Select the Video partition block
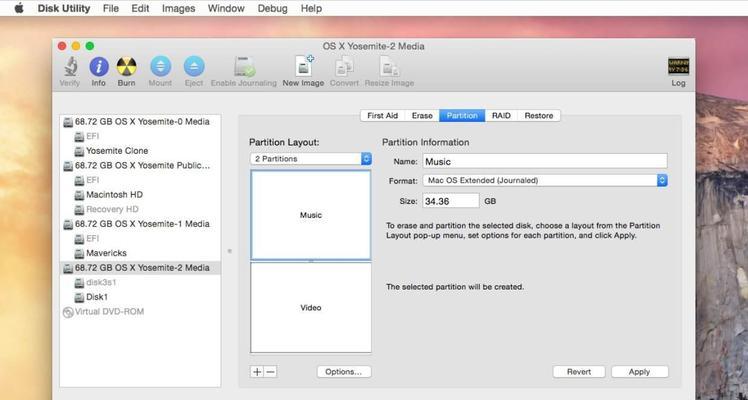The image size is (748, 400). [x=311, y=308]
